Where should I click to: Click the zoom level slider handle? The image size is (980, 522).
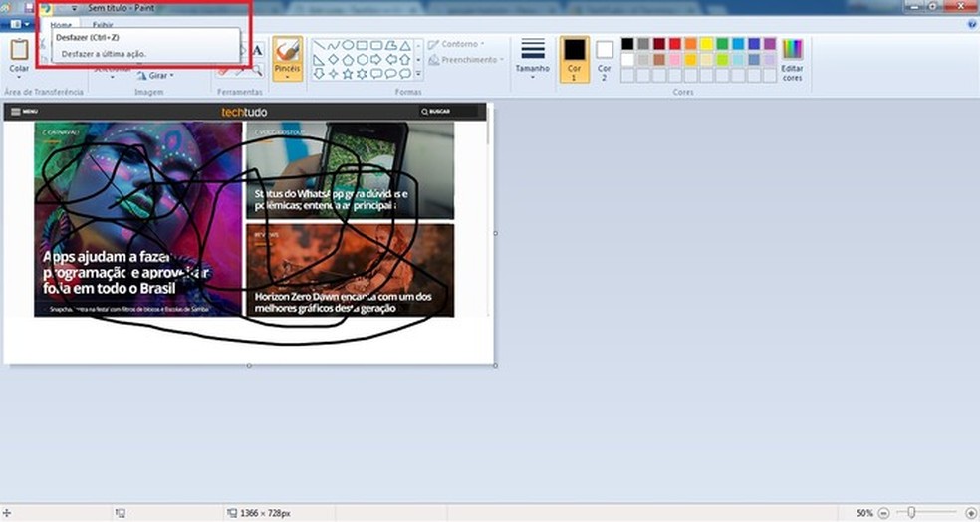(911, 513)
